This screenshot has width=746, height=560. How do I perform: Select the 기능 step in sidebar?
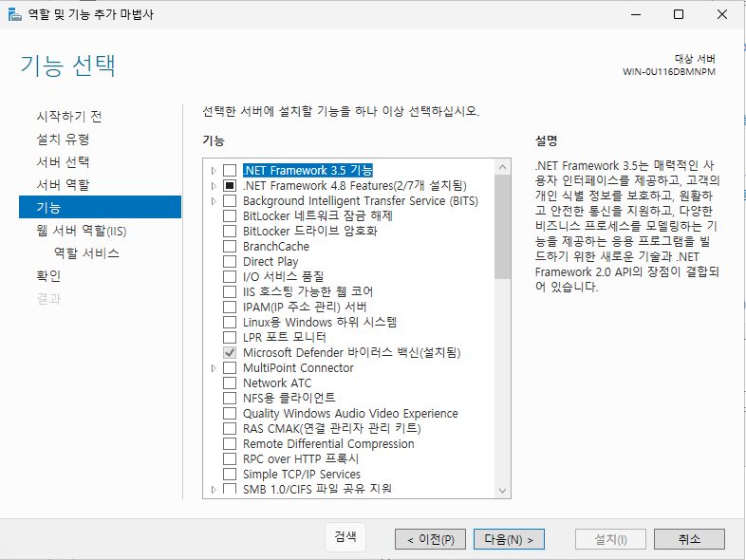click(100, 207)
